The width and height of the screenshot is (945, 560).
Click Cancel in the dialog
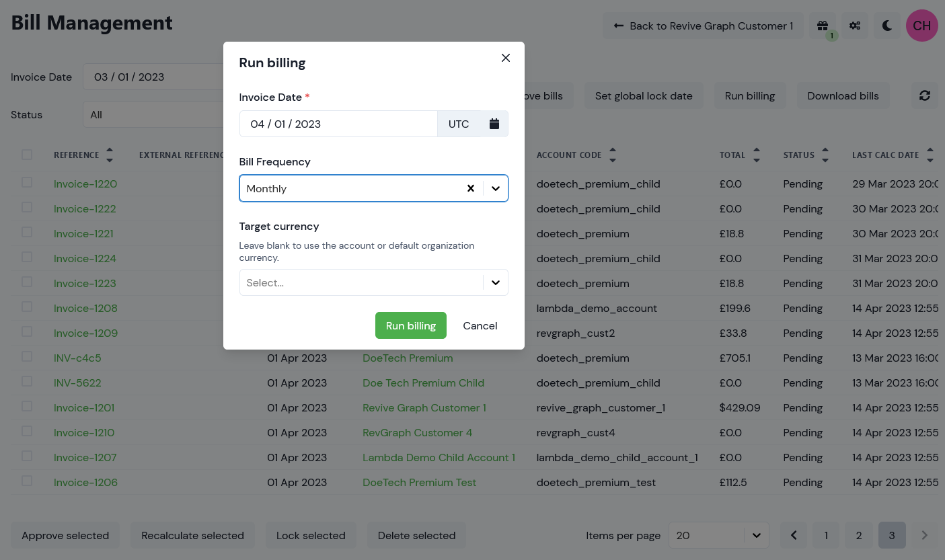(480, 325)
